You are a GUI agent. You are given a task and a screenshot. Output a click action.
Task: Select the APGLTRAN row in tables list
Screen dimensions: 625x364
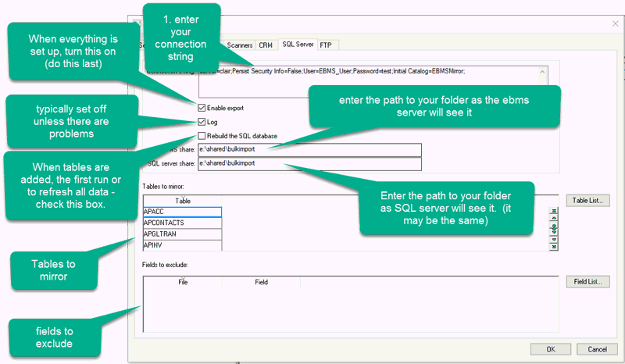click(x=183, y=234)
